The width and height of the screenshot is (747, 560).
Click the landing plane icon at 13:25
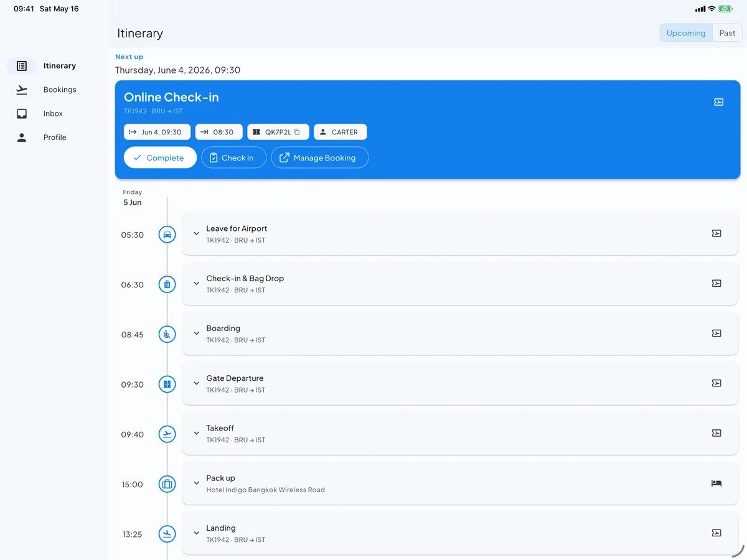click(167, 534)
